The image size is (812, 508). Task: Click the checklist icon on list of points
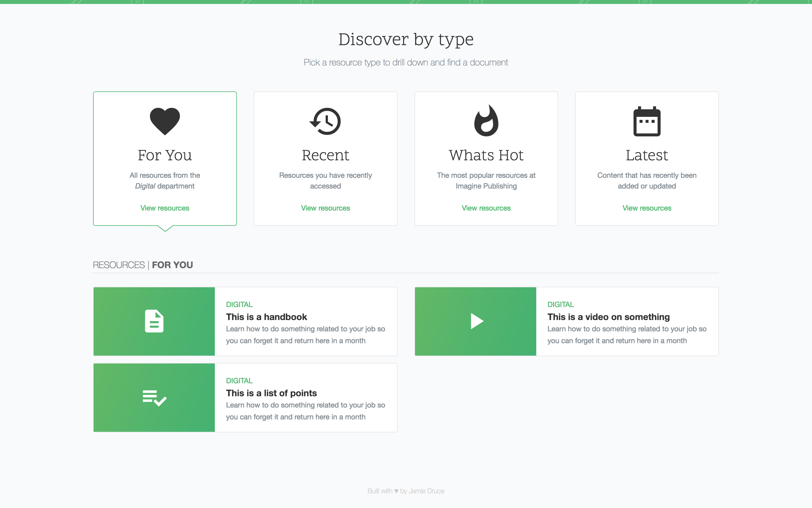pyautogui.click(x=154, y=398)
